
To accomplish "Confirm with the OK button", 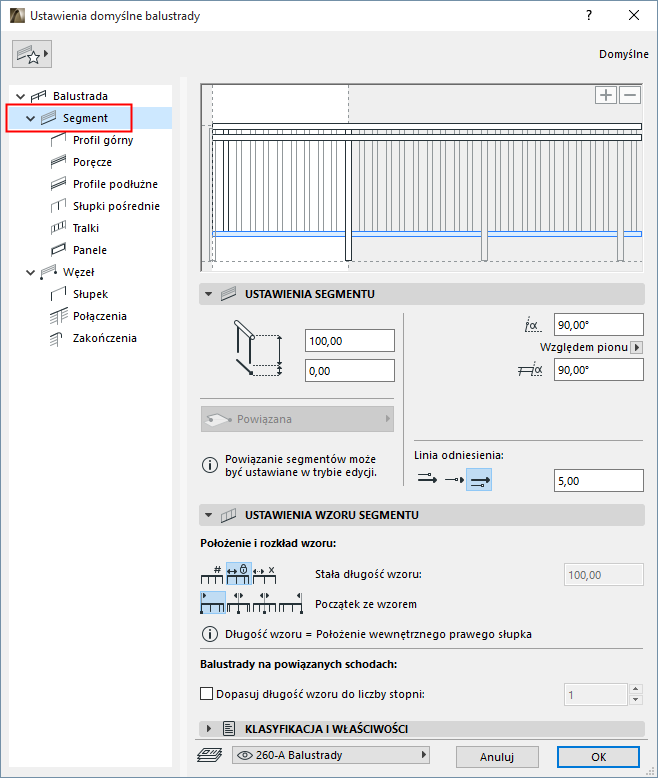I will tap(598, 757).
